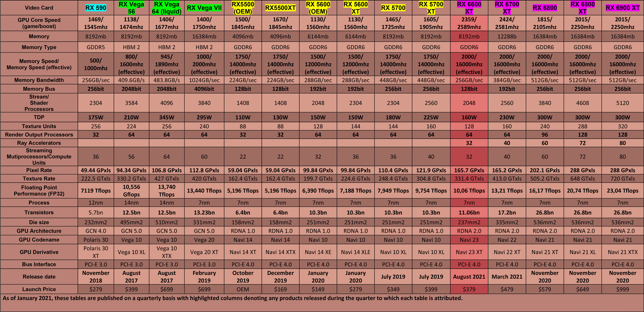
Task: Select the Bus Interface row label
Action: (x=39, y=264)
